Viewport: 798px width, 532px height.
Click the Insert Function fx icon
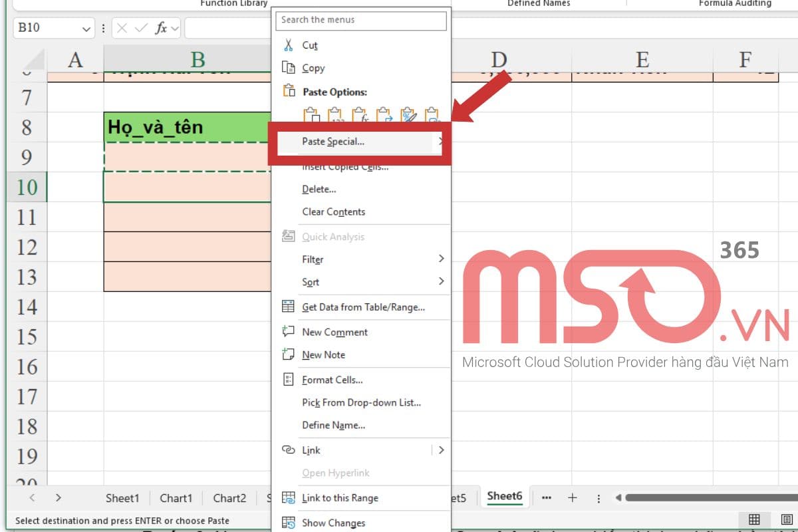pyautogui.click(x=161, y=28)
